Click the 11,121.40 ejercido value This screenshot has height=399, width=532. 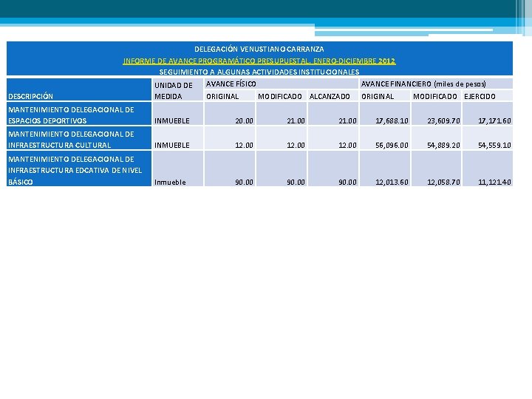[x=494, y=183]
